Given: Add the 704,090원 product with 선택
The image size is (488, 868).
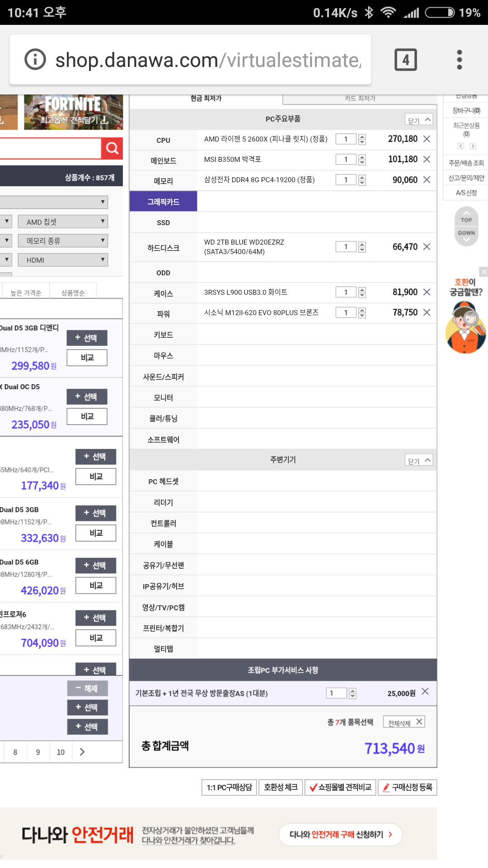Looking at the screenshot, I should tap(96, 618).
